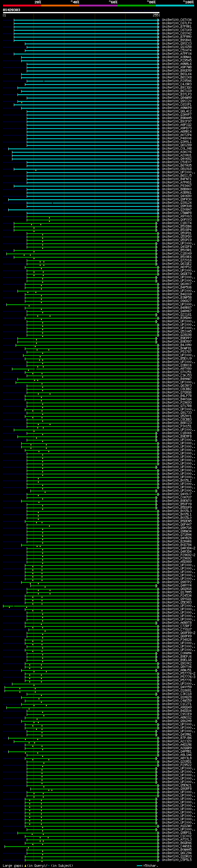Select the UniRef100_B3TLP3 label
The image size is (197, 868).
(x=176, y=94)
